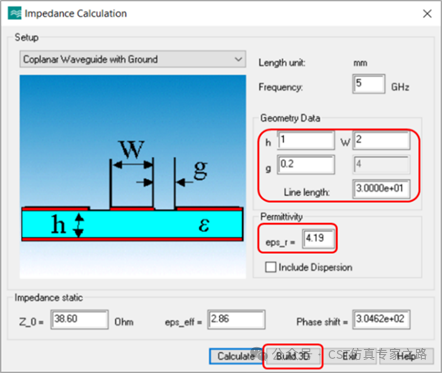Click the Exit button
Screen dimensions: 442x373
pyautogui.click(x=349, y=356)
